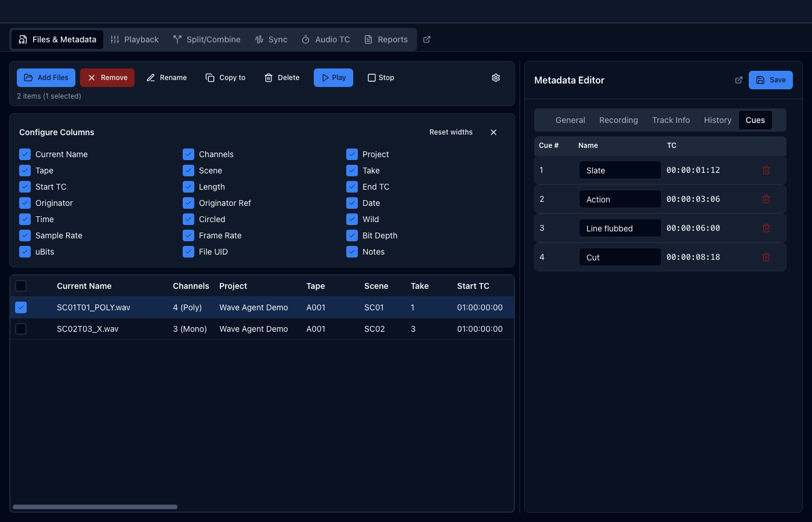Select the SC02T03_X.wav file name
The height and width of the screenshot is (522, 812).
pyautogui.click(x=88, y=329)
